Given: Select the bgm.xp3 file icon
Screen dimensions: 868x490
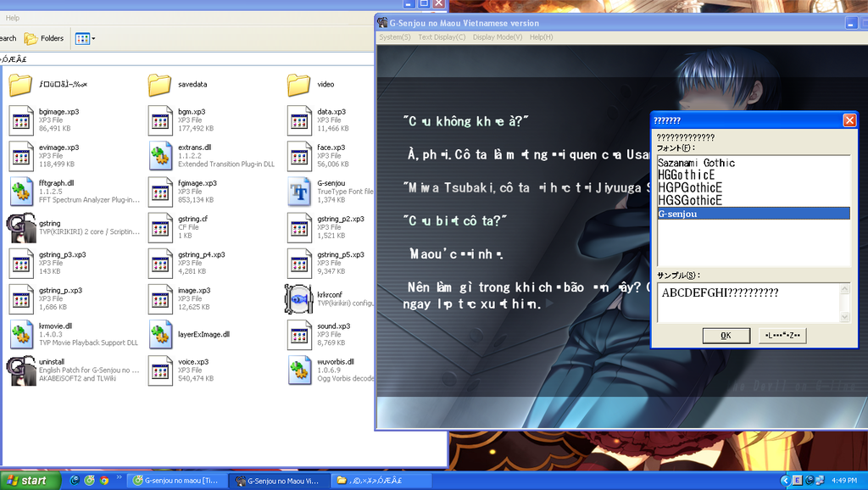Looking at the screenshot, I should [160, 120].
